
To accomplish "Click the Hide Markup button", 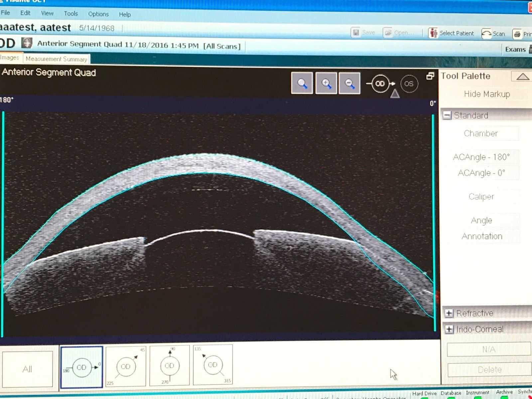I will coord(486,94).
